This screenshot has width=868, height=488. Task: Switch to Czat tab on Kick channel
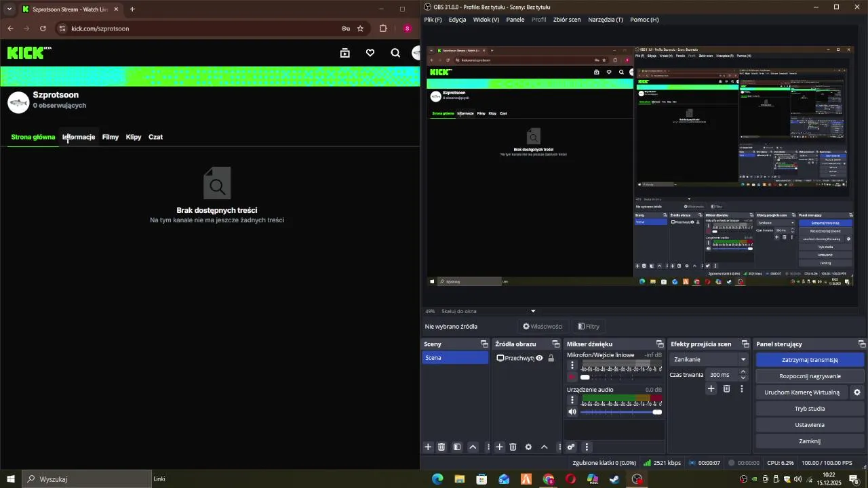coord(155,137)
